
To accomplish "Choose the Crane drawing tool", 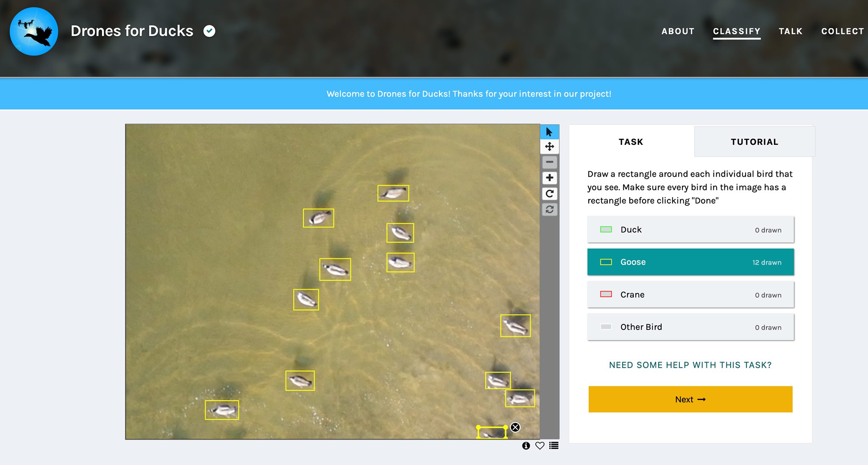I will tap(690, 295).
